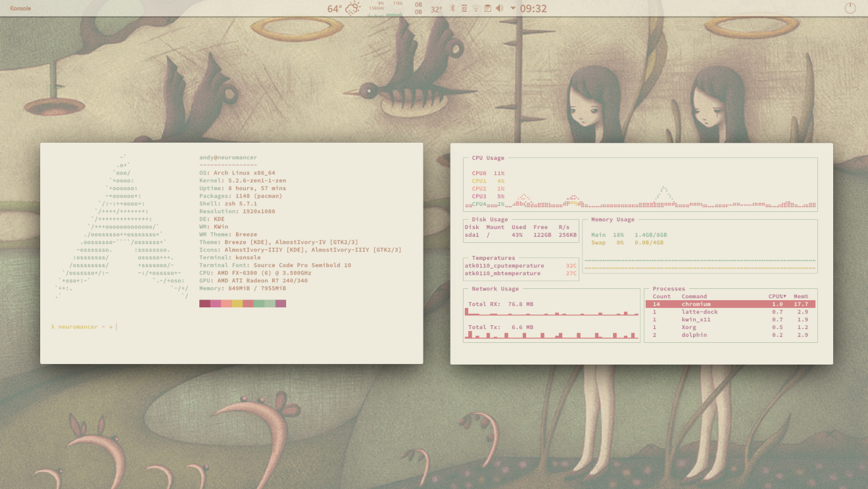
Task: Click the weather cloud icon in top panel
Action: 354,9
